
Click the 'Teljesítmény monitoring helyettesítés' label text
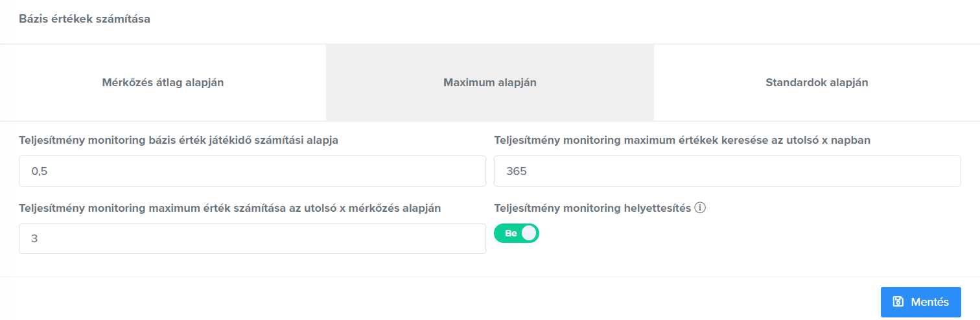tap(592, 209)
